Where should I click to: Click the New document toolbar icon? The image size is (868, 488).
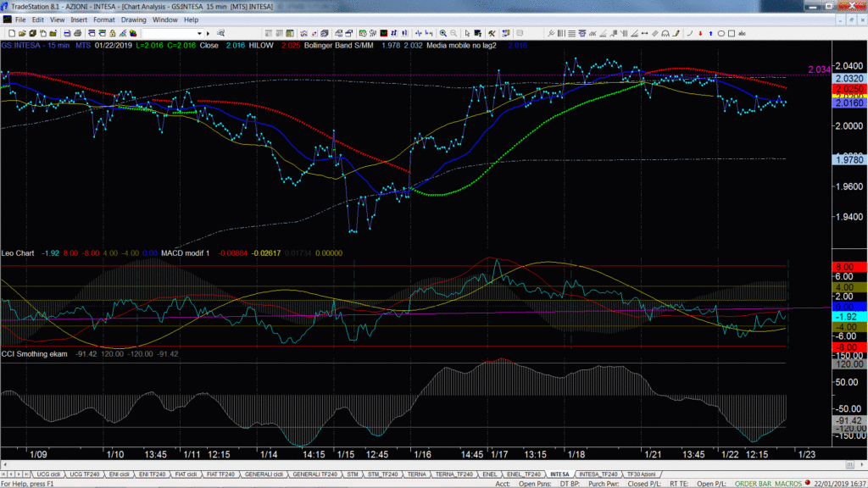tap(12, 33)
